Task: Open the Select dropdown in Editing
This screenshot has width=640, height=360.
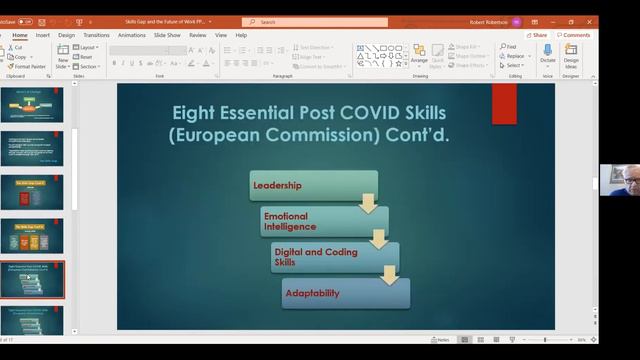Action: (x=512, y=65)
